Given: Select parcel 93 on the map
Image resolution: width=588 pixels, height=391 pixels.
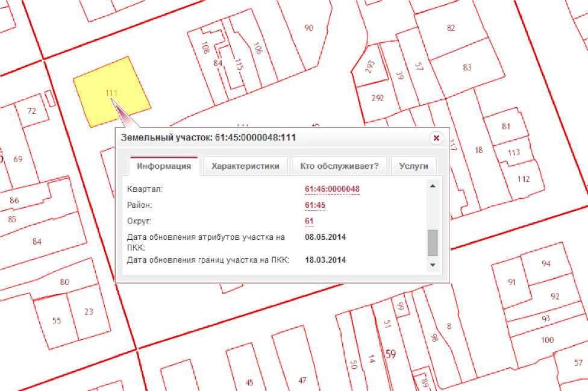Looking at the screenshot, I should coord(546,319).
